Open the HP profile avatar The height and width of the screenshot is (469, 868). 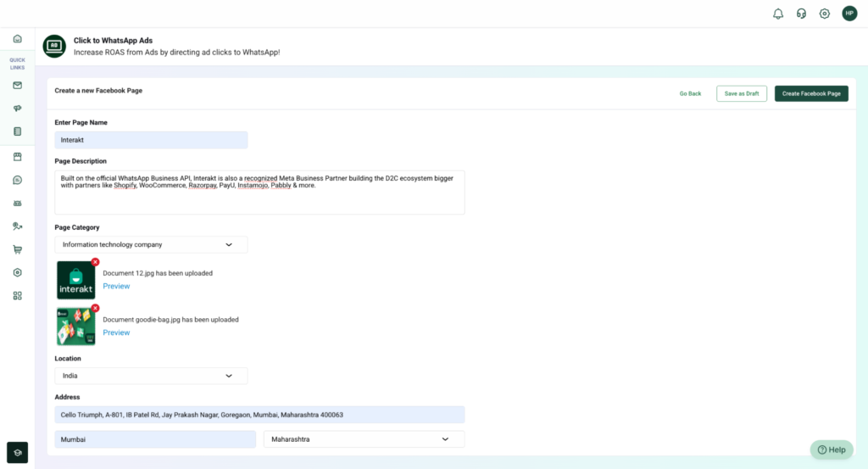pos(849,14)
